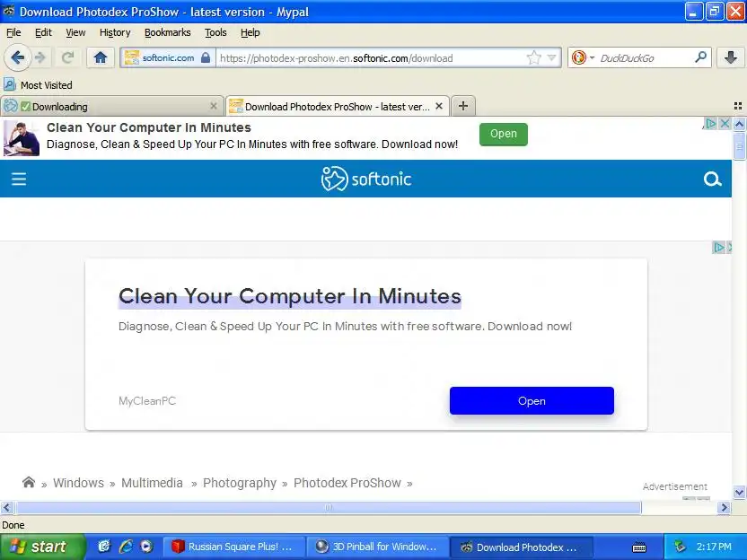
Task: Bookmark this page with the star icon
Action: point(534,58)
